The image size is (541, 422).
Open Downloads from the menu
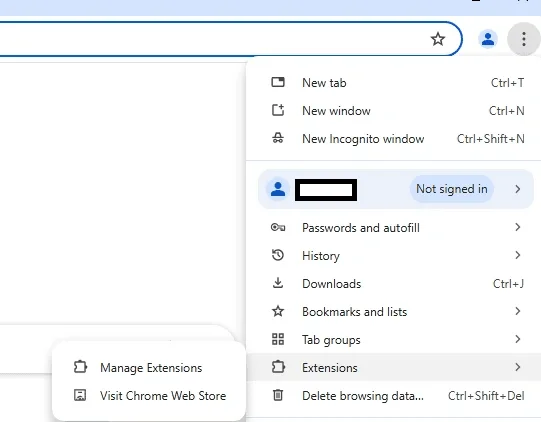[393, 283]
